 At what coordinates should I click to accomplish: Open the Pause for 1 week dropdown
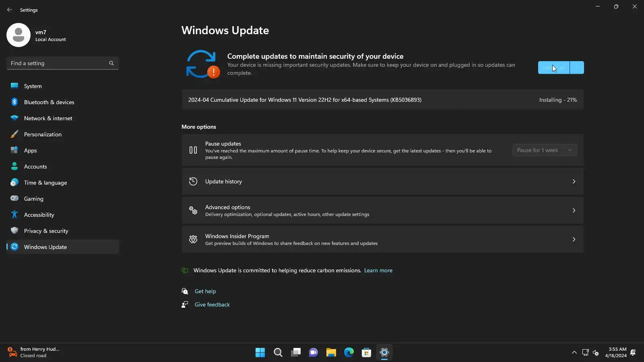point(545,150)
